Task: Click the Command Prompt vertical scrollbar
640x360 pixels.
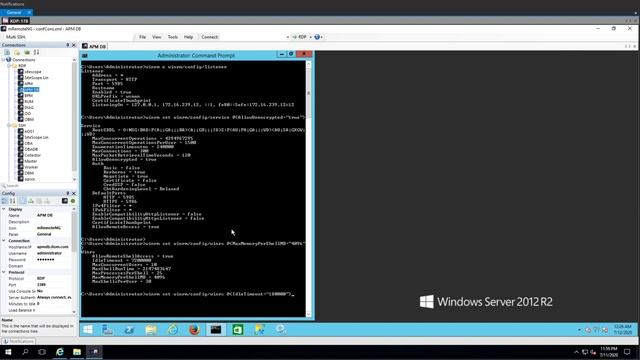Action: [309, 189]
